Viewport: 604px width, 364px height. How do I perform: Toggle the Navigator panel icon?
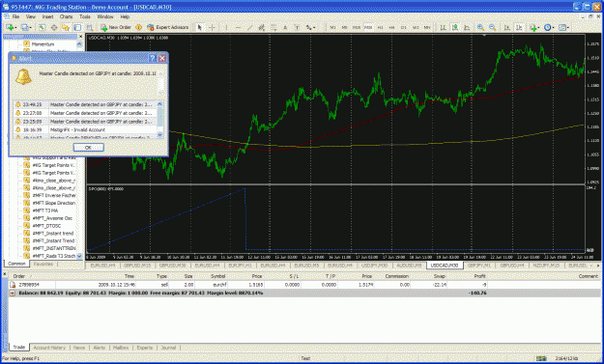[66, 27]
